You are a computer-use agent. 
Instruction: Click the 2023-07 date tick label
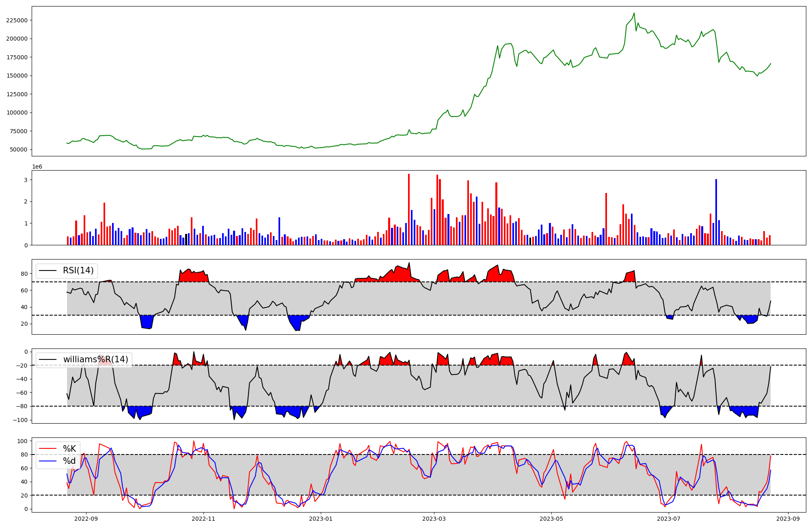click(x=669, y=519)
